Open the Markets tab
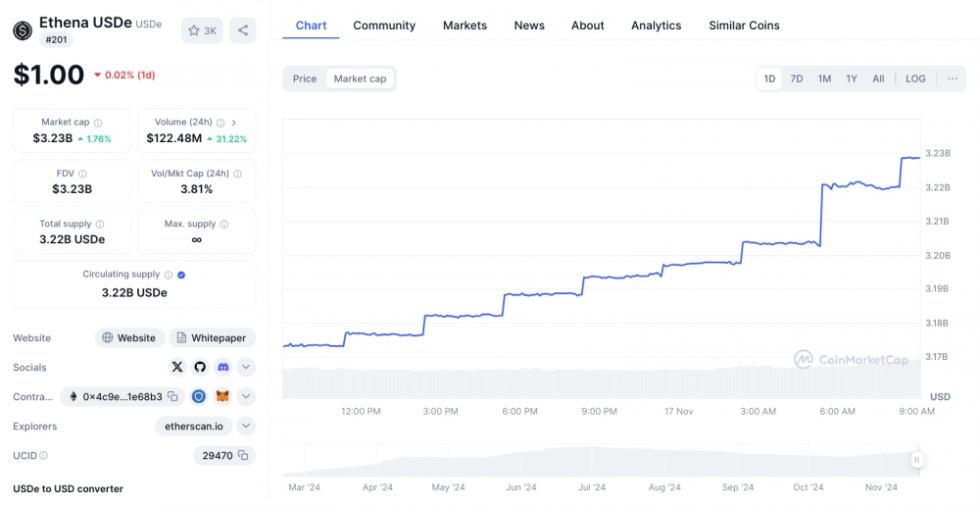The height and width of the screenshot is (507, 980). [x=465, y=25]
